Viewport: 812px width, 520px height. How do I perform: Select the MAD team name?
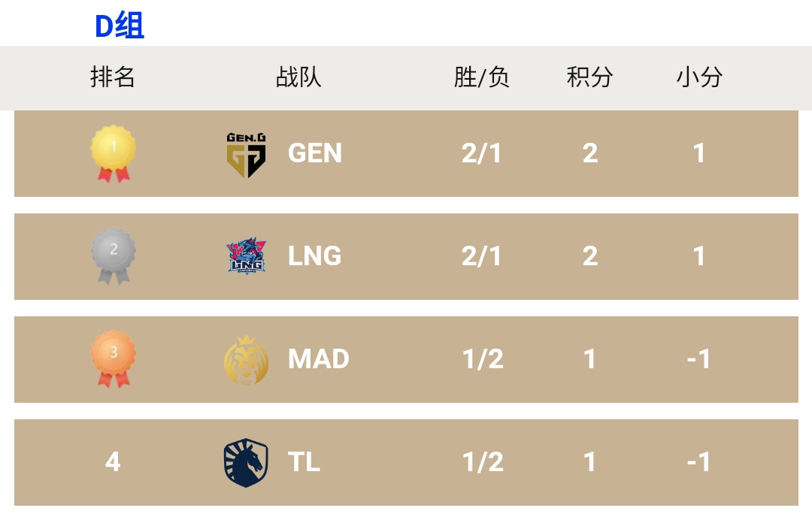[x=319, y=359]
